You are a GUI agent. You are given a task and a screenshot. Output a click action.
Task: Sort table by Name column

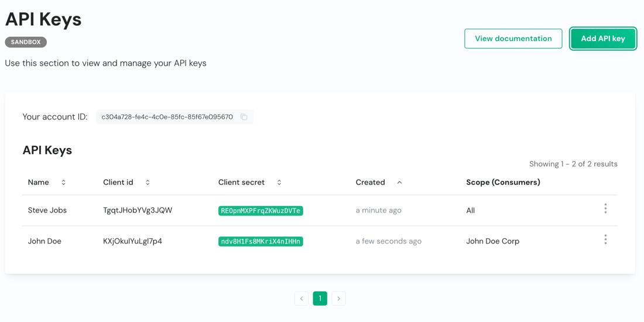63,182
